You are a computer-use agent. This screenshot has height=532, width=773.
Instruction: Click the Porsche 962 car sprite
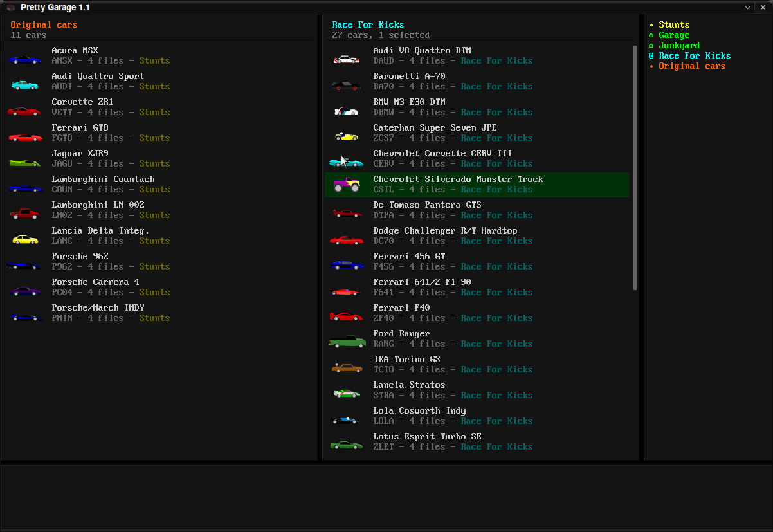24,266
